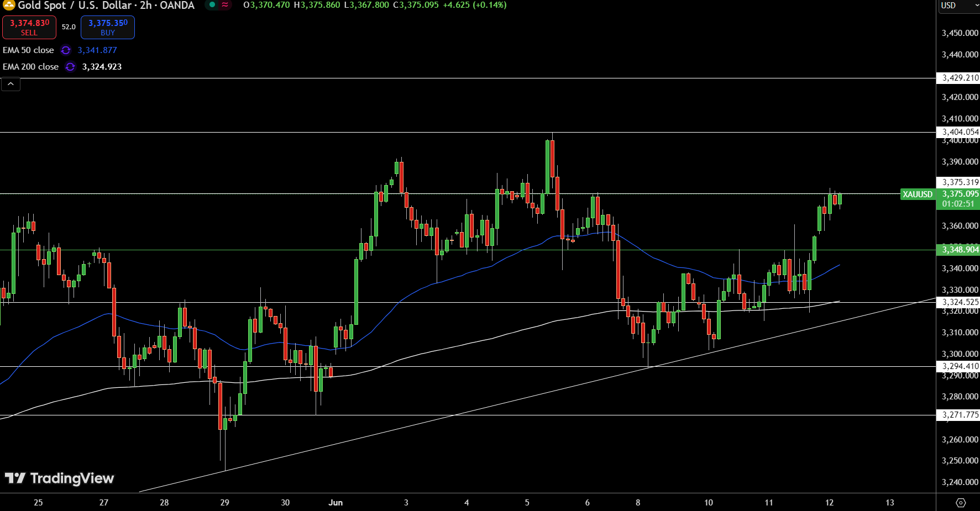Collapse the indicator legend with the chevron
This screenshot has height=511, width=980.
11,84
